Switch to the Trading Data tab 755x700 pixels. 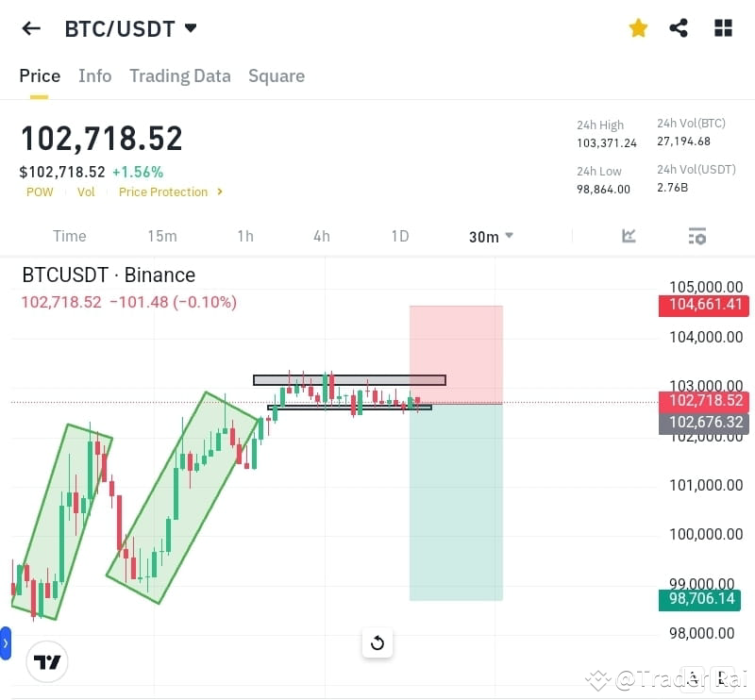coord(179,75)
